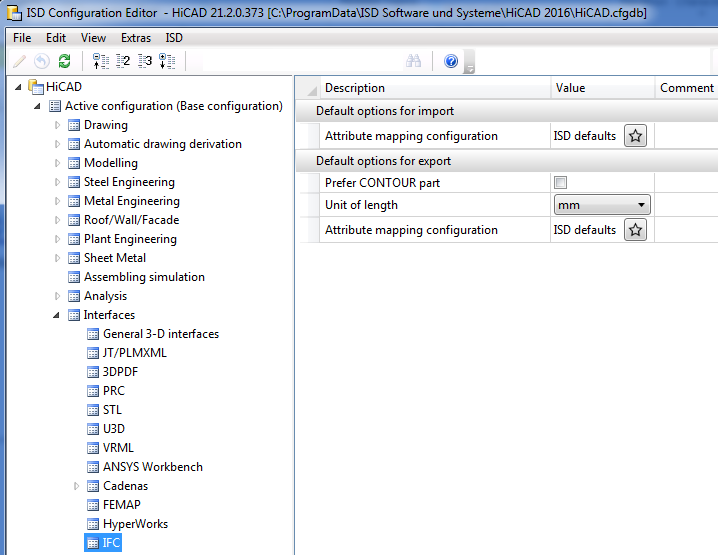Viewport: 718px width, 555px height.
Task: Open help with blue question mark icon
Action: [451, 61]
